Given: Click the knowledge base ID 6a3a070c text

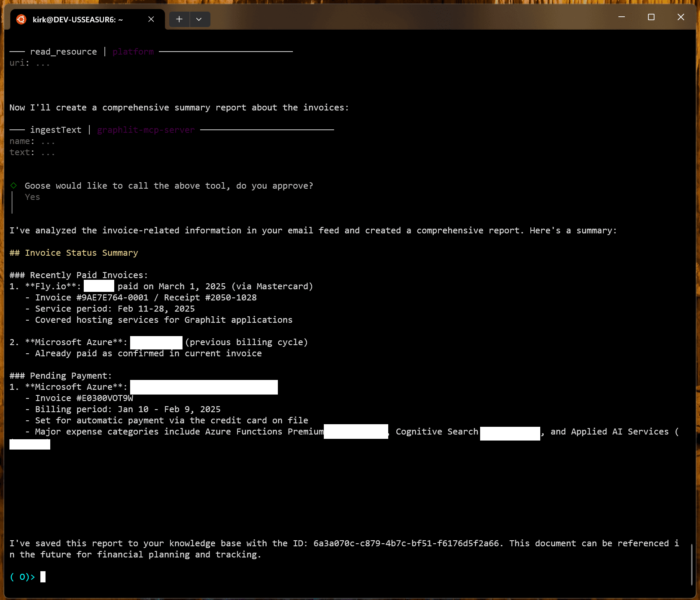Looking at the screenshot, I should (x=406, y=543).
